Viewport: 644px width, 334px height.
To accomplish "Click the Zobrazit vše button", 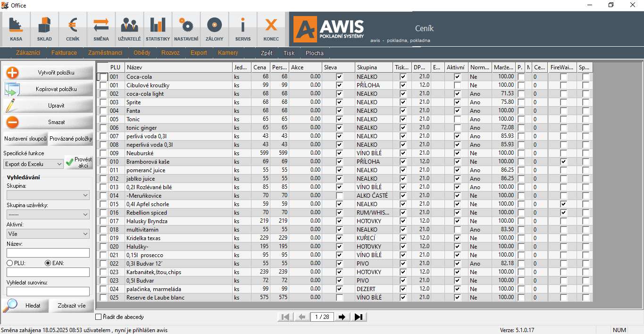I will (72, 306).
